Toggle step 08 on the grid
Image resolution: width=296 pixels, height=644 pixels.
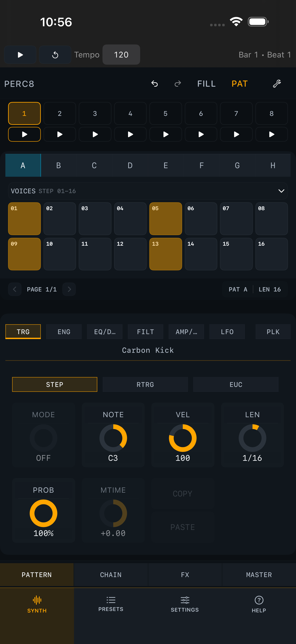(x=272, y=219)
